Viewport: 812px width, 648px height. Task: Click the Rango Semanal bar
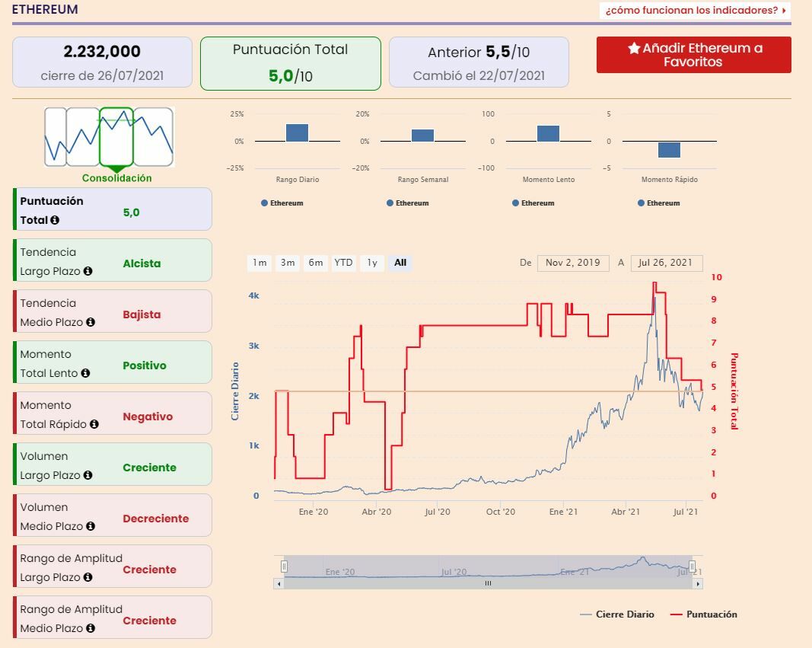(x=422, y=136)
